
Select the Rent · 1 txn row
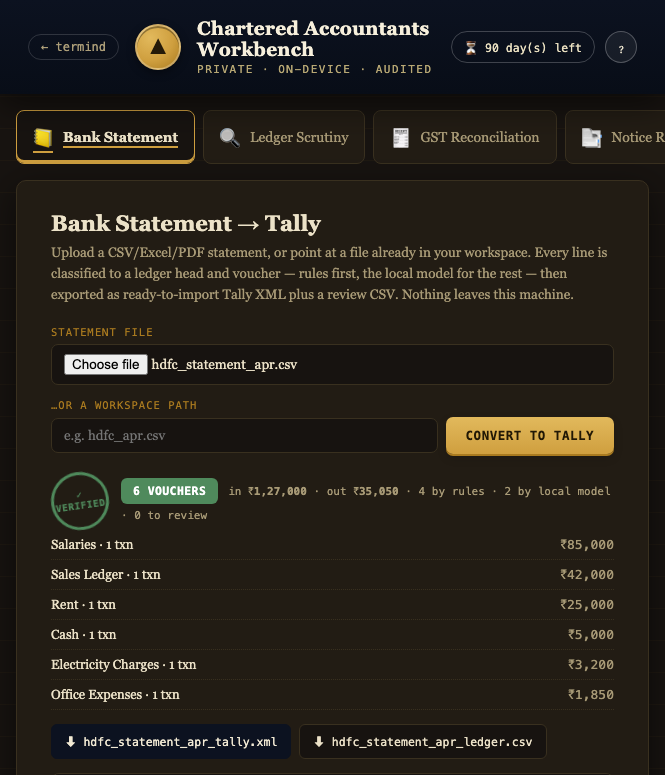click(332, 604)
